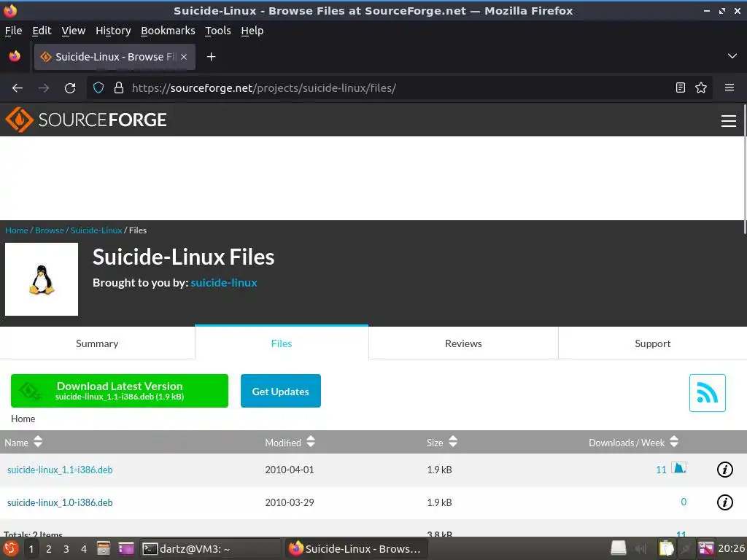Go back to previous page

pos(18,87)
